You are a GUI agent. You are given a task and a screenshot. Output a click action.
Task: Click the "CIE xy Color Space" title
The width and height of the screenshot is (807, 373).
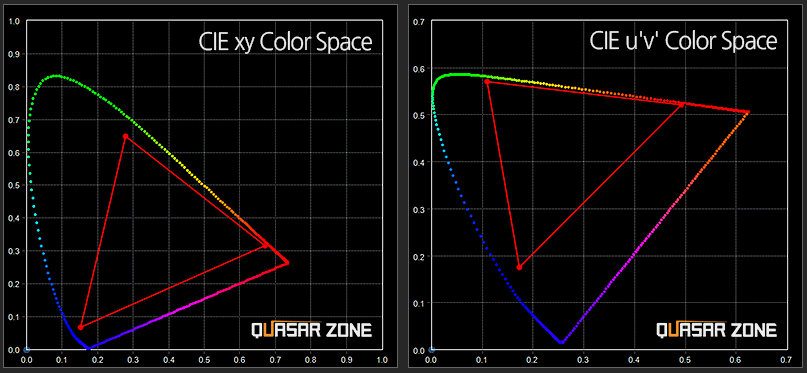point(286,43)
